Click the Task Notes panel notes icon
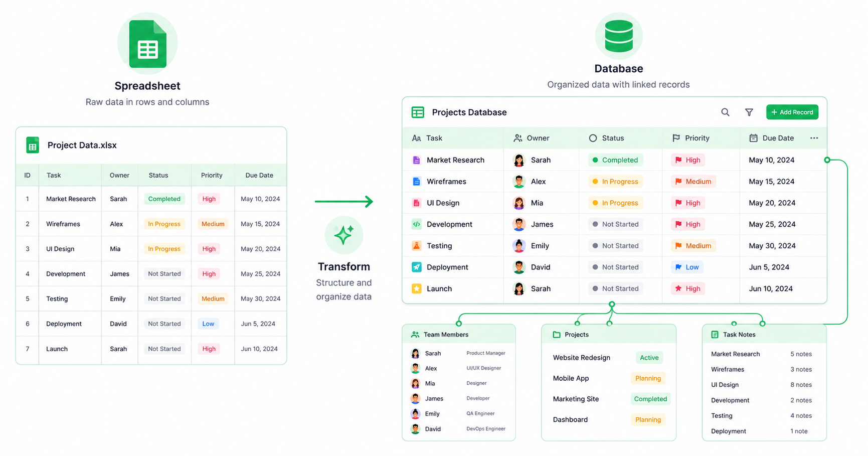868x456 pixels. (x=715, y=335)
